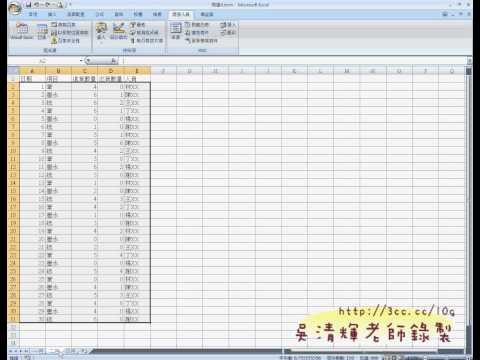Open control Properties (屬性)

click(137, 25)
